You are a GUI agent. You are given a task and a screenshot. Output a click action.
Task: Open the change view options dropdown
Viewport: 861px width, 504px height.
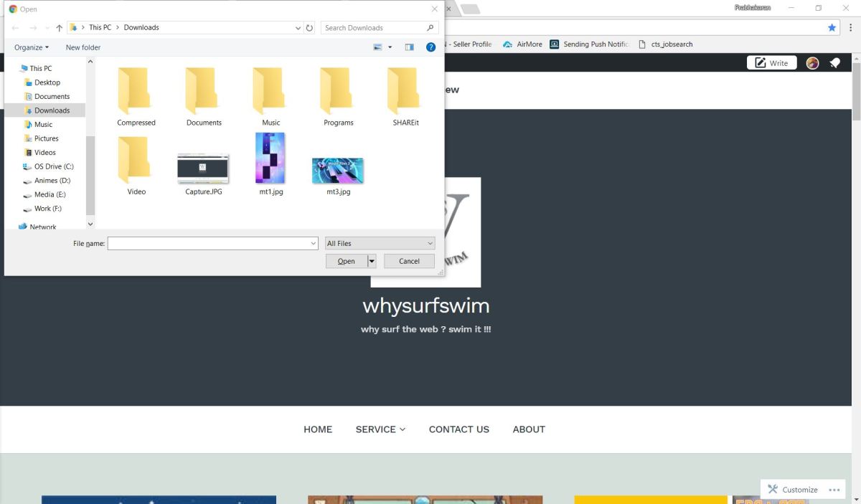pyautogui.click(x=390, y=47)
